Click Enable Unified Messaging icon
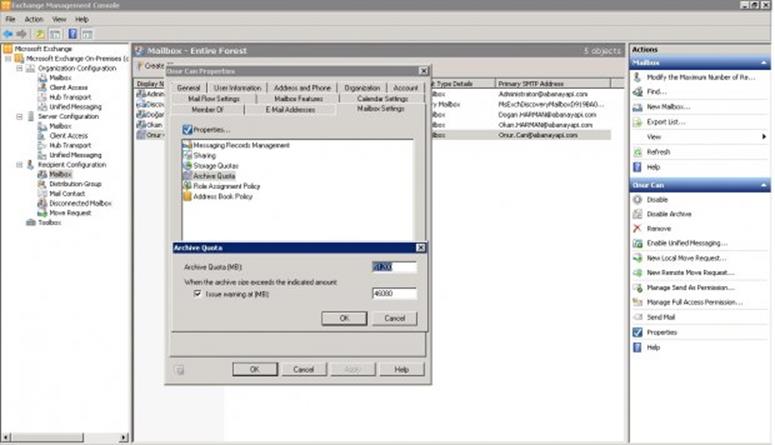The width and height of the screenshot is (775, 445). click(638, 243)
